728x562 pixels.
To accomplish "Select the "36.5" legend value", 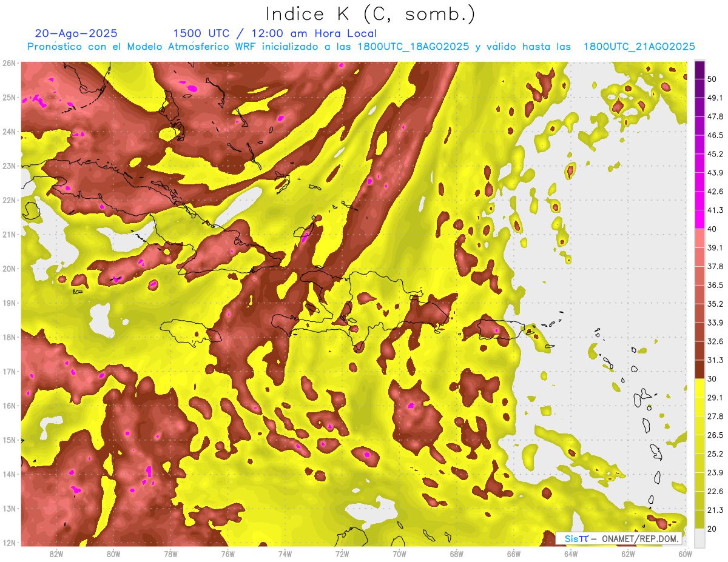I will [x=715, y=285].
